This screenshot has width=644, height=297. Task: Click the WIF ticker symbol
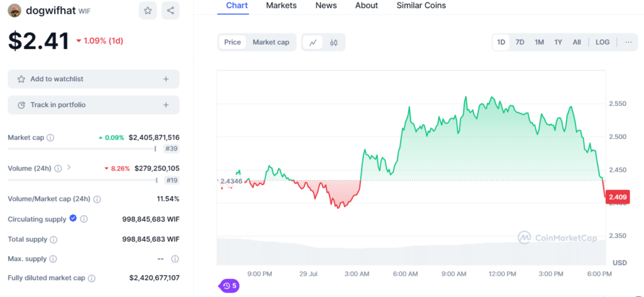84,11
